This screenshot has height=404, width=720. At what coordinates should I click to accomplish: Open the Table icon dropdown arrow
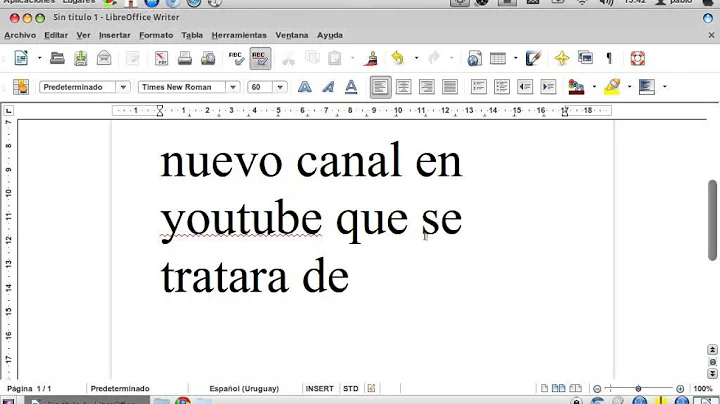tap(515, 58)
